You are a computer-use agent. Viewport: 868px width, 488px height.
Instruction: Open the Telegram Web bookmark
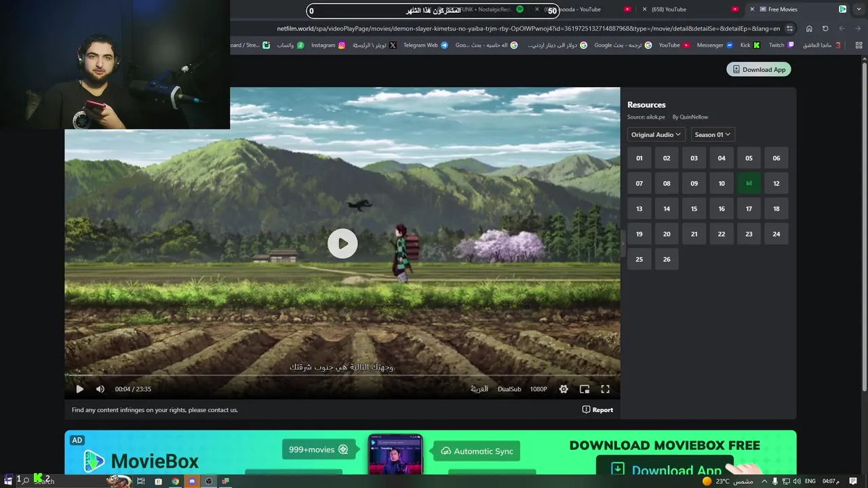425,45
